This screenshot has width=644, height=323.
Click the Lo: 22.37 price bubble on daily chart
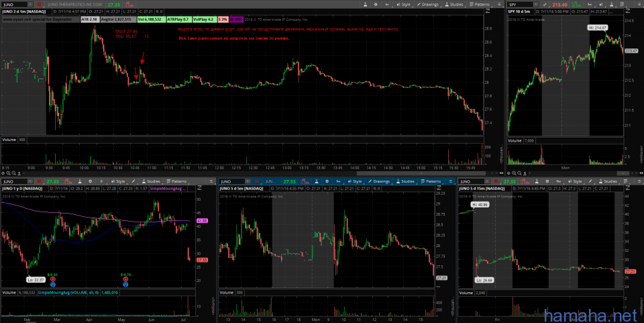36,279
